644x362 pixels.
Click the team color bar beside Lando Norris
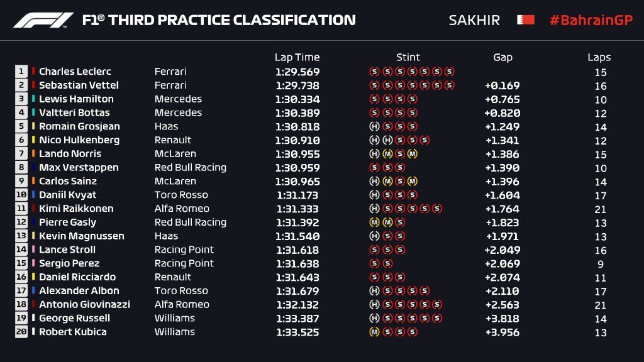(34, 154)
